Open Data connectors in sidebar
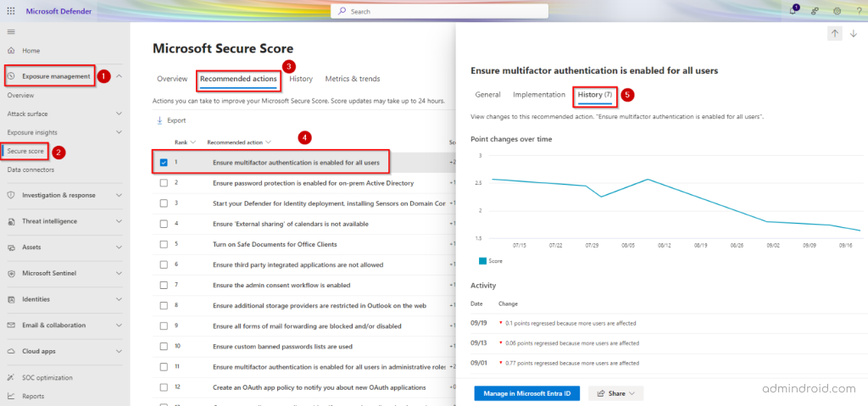The width and height of the screenshot is (868, 406). (31, 170)
